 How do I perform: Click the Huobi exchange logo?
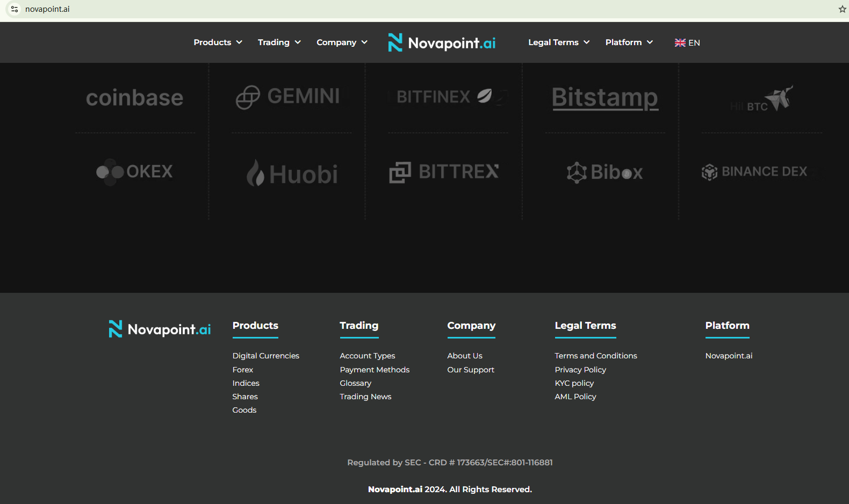tap(292, 173)
